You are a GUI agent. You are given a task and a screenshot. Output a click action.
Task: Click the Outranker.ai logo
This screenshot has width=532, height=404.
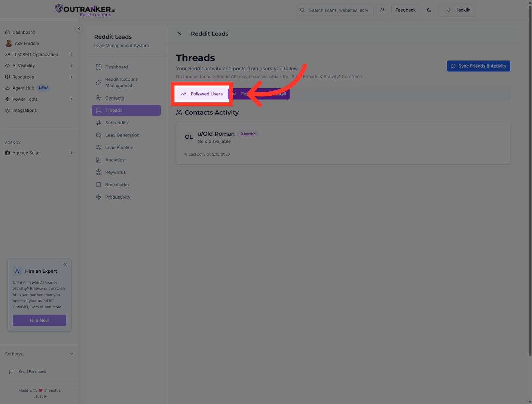click(85, 10)
